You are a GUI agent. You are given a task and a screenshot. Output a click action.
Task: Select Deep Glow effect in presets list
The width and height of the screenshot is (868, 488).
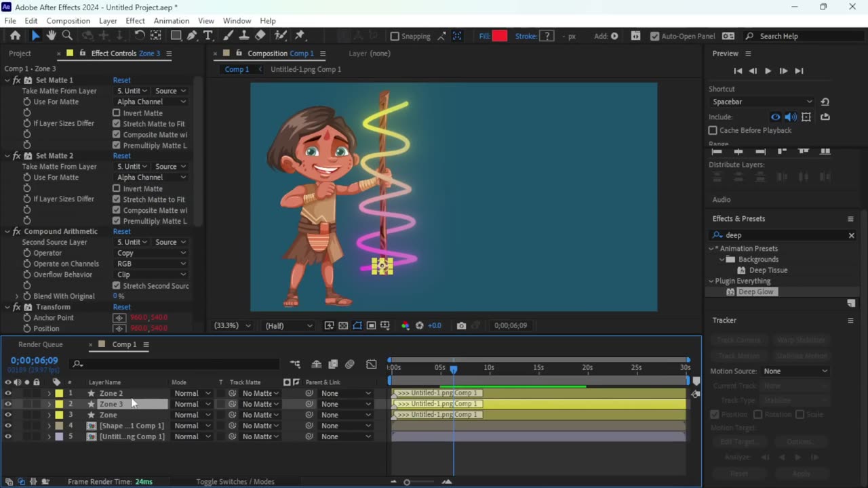755,292
